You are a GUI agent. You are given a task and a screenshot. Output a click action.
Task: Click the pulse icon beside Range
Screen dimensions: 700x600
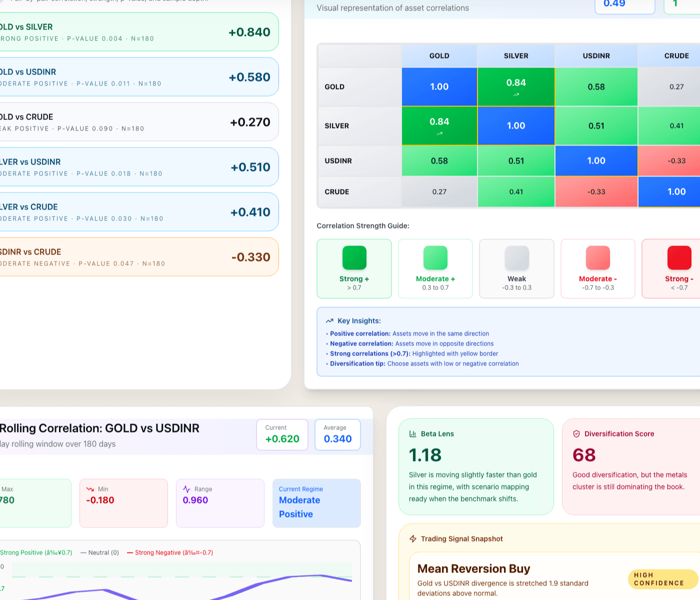point(186,489)
